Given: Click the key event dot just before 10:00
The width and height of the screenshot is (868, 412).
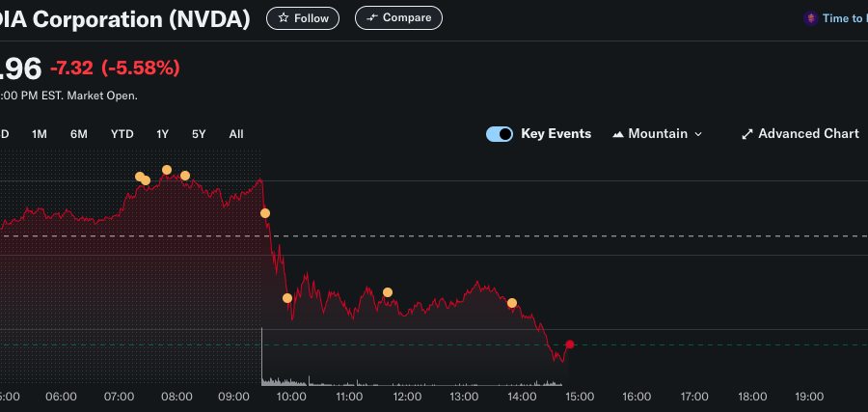Looking at the screenshot, I should pos(287,298).
